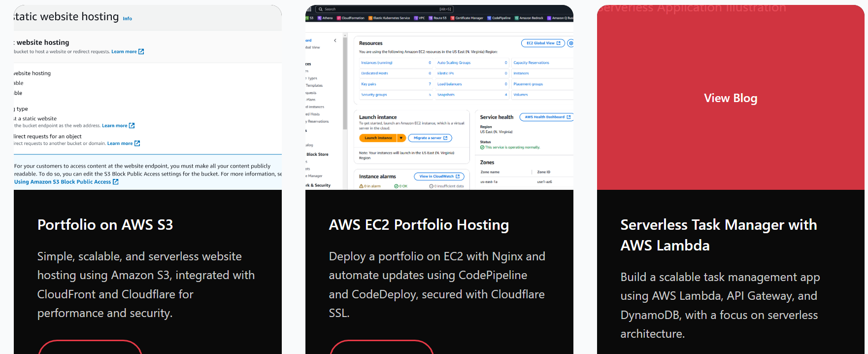Click the Route 53 shortcut icon
The width and height of the screenshot is (868, 354).
pyautogui.click(x=431, y=18)
